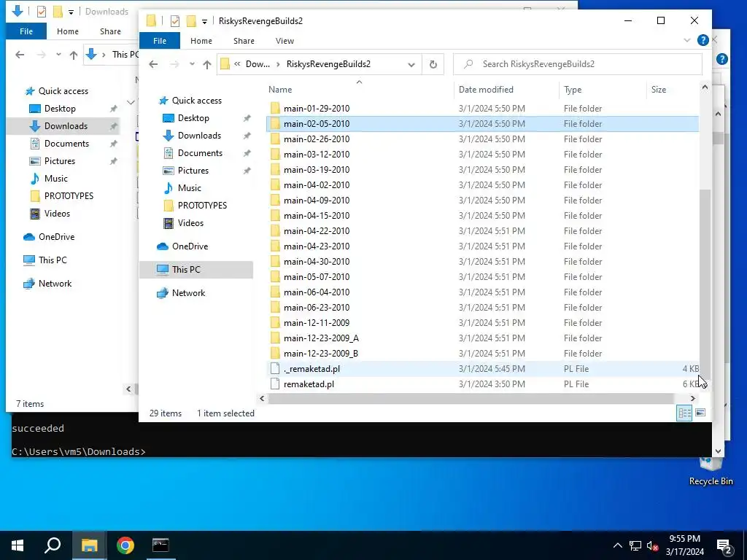
Task: Click breadcrumb chevron before Dow...
Action: point(237,64)
